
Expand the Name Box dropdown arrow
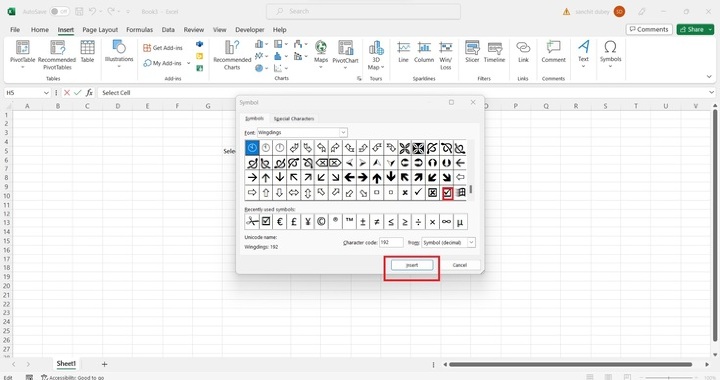pos(46,93)
